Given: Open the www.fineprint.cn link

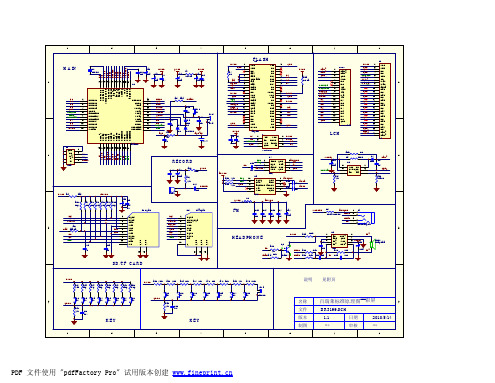Looking at the screenshot, I should coord(202,373).
